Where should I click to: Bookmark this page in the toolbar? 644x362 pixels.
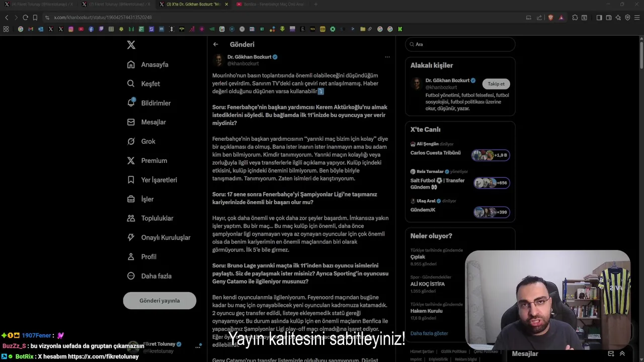(x=35, y=17)
